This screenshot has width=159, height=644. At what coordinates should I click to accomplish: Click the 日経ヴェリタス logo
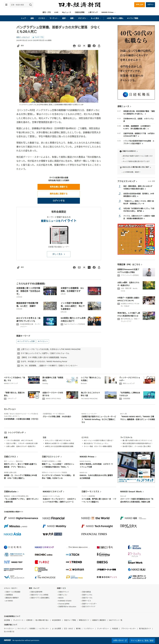tap(129, 526)
